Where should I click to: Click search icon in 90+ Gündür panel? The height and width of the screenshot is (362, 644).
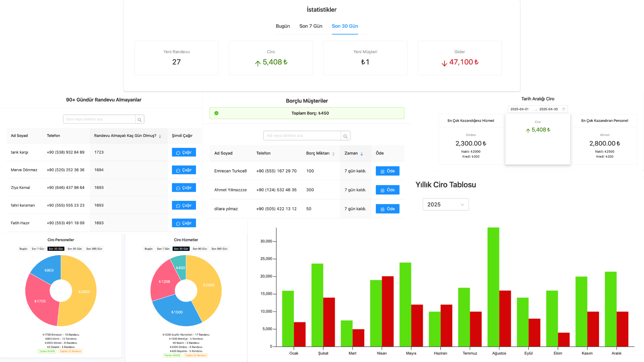click(140, 120)
